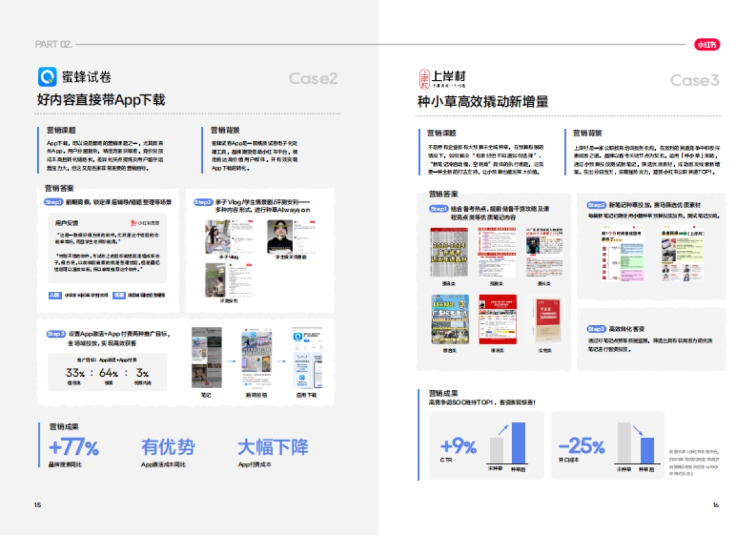Screen dimensions: 756x535
Task: Switch to the Case3 heading
Action: [x=695, y=80]
